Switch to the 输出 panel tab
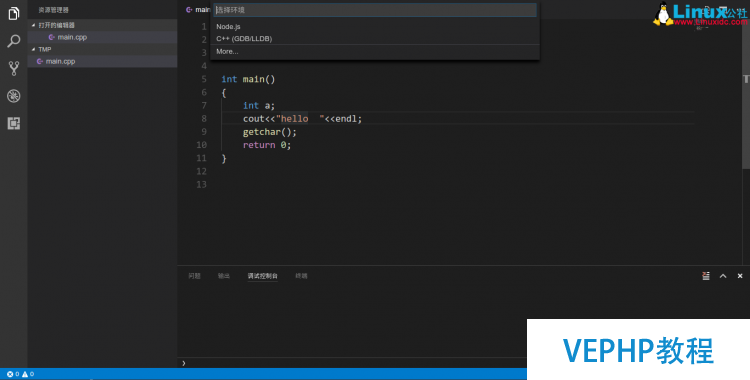750x380 pixels. [x=224, y=276]
